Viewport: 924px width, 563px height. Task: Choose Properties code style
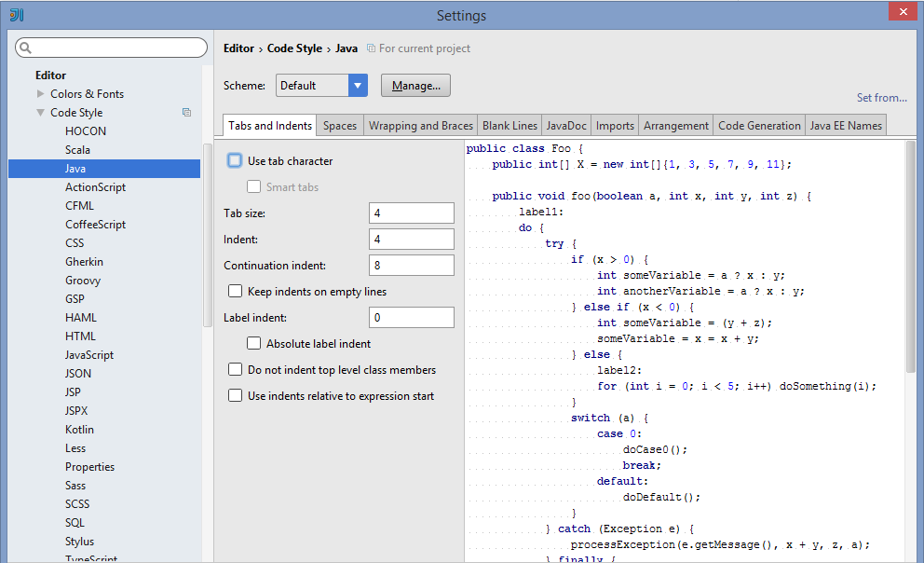tap(90, 467)
